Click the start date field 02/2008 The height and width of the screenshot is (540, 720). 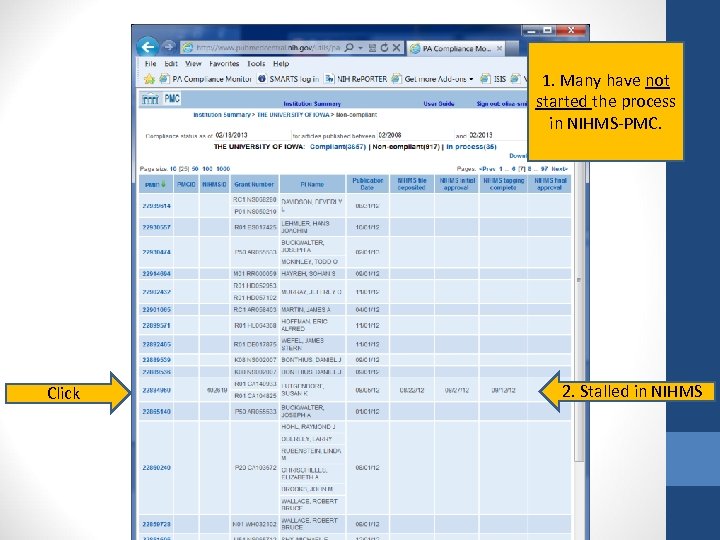[415, 135]
